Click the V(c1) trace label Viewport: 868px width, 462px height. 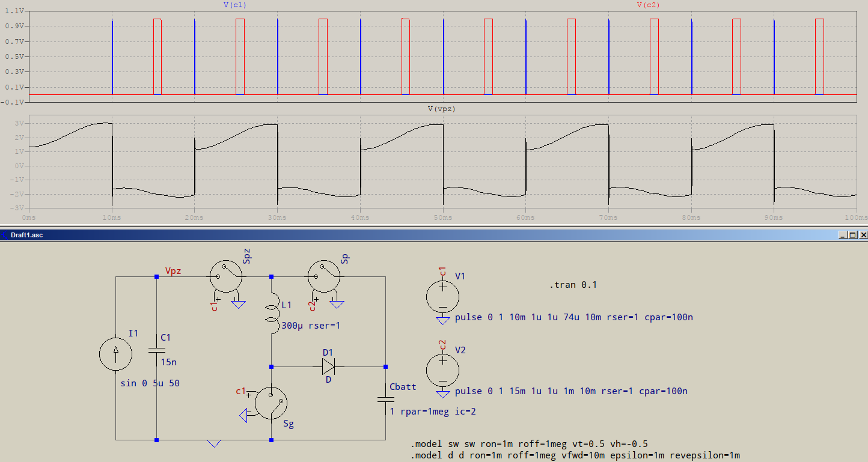click(x=235, y=5)
